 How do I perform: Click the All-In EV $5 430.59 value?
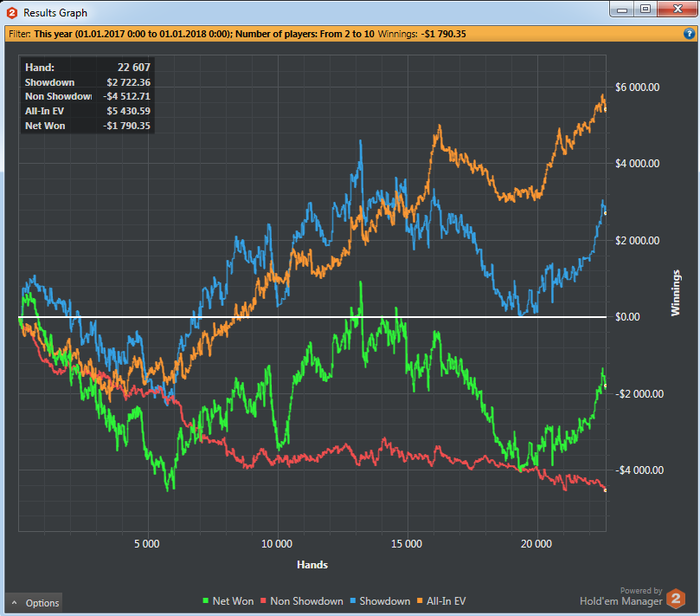(x=128, y=111)
